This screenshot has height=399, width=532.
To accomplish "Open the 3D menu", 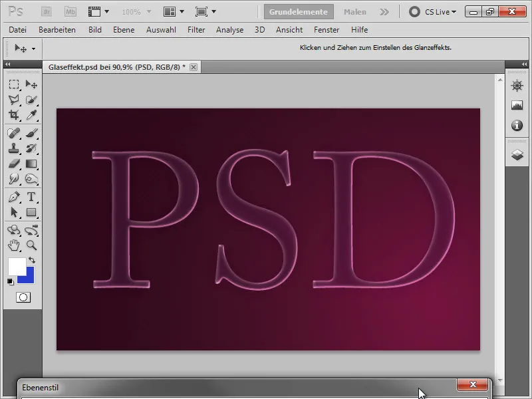I will [x=260, y=30].
